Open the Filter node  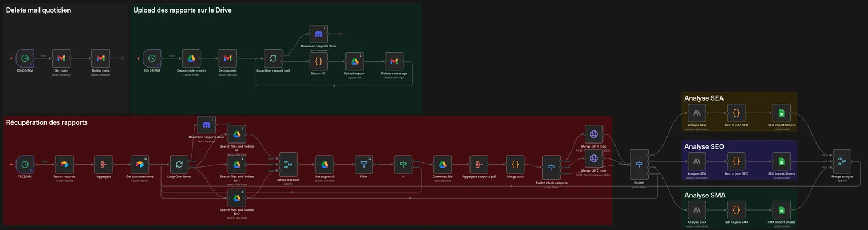coord(364,164)
